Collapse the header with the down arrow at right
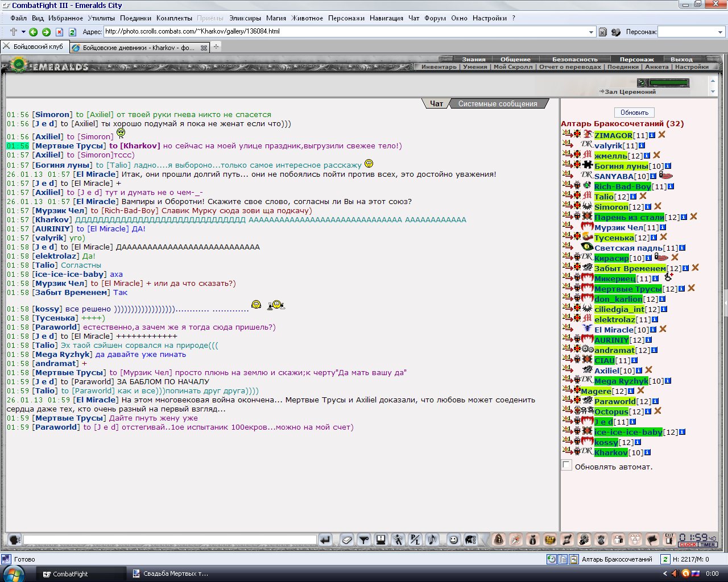This screenshot has height=582, width=728. pyautogui.click(x=713, y=91)
